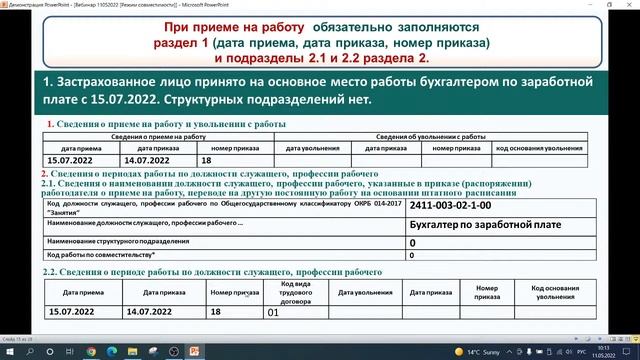Switch to Normal view icon in status bar
The width and height of the screenshot is (640, 360).
[613, 339]
